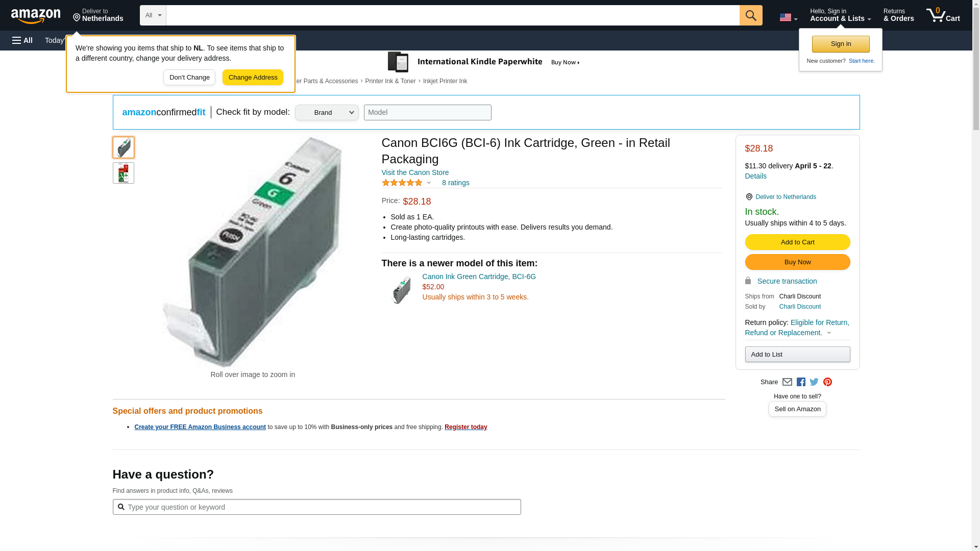Select the second product thumbnail
Screen dimensions: 980x551
pos(123,173)
